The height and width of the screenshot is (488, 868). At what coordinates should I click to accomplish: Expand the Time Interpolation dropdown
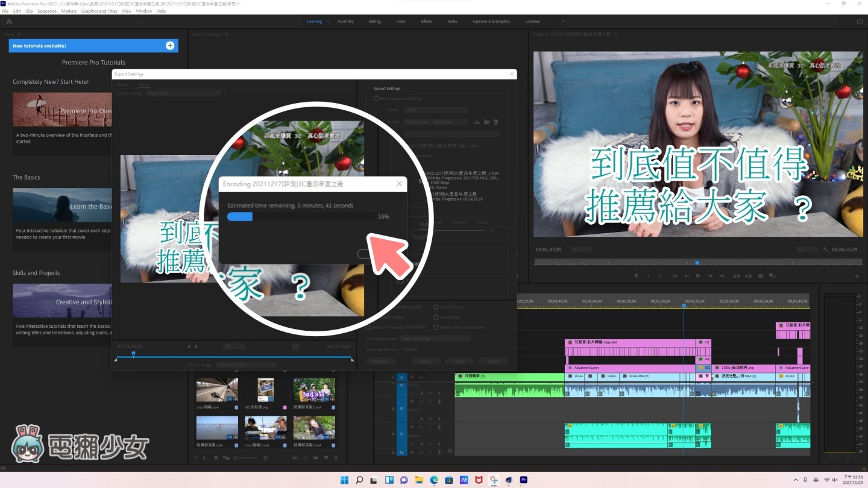[x=435, y=339]
